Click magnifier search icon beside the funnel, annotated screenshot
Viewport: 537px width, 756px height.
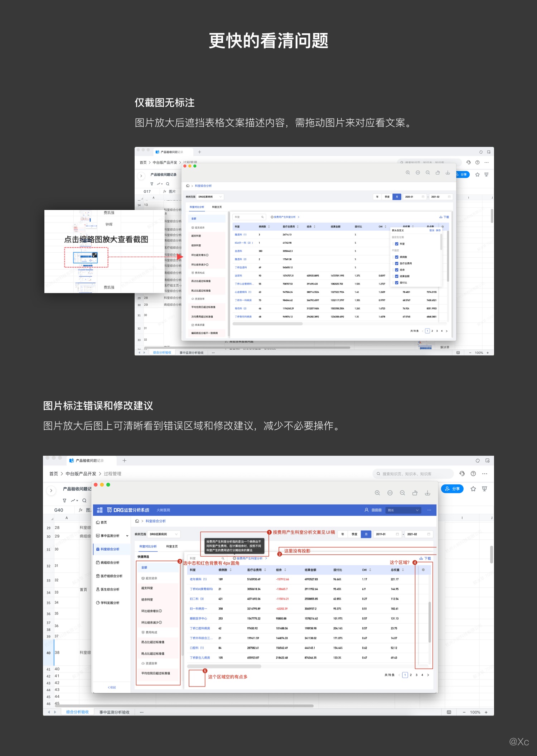[x=84, y=501]
